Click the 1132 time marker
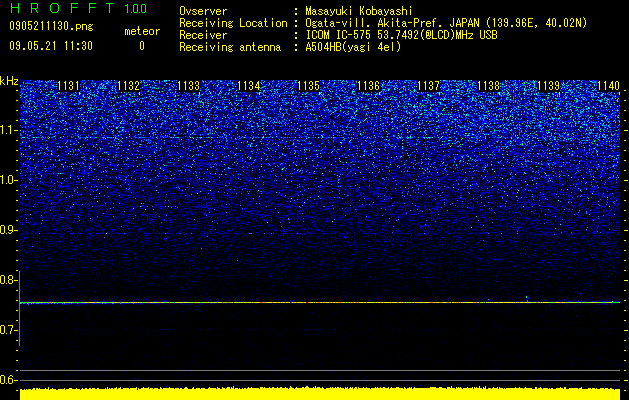This screenshot has width=629, height=400. coord(128,86)
